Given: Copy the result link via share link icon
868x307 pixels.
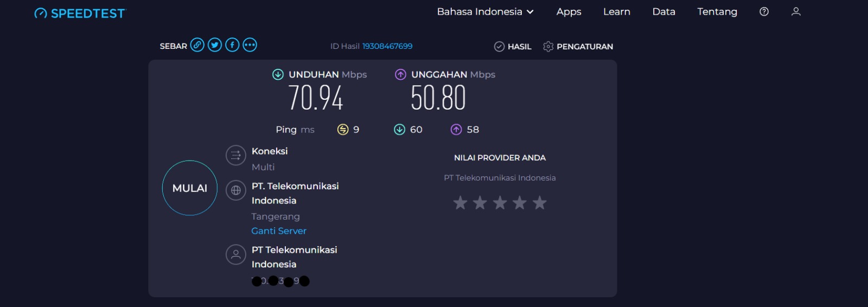Looking at the screenshot, I should coord(197,45).
